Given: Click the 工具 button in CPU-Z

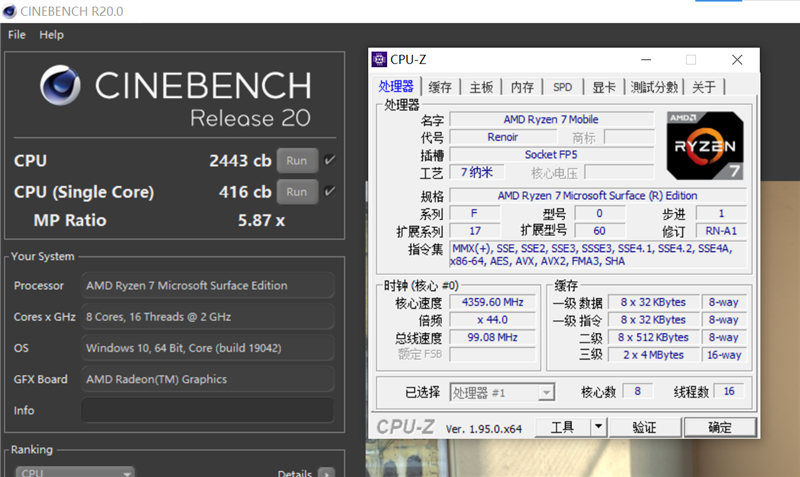Looking at the screenshot, I should point(562,427).
